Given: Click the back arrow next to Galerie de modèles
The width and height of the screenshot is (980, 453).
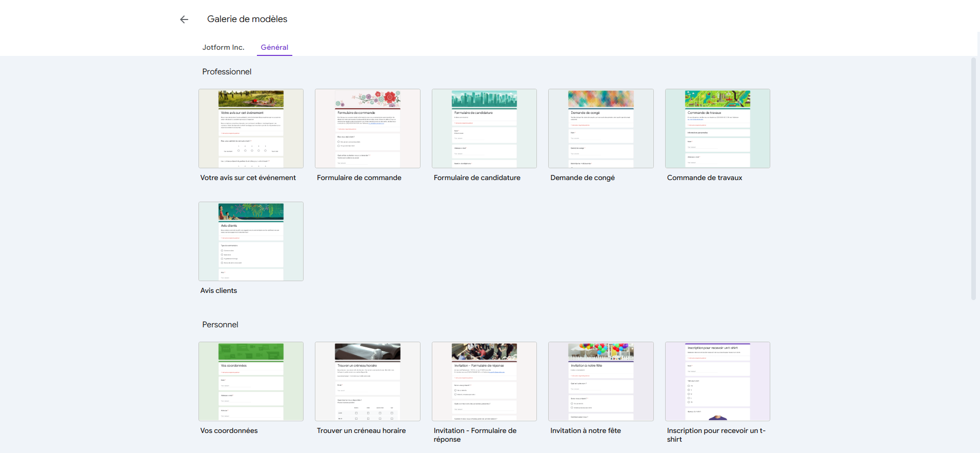Looking at the screenshot, I should point(184,19).
